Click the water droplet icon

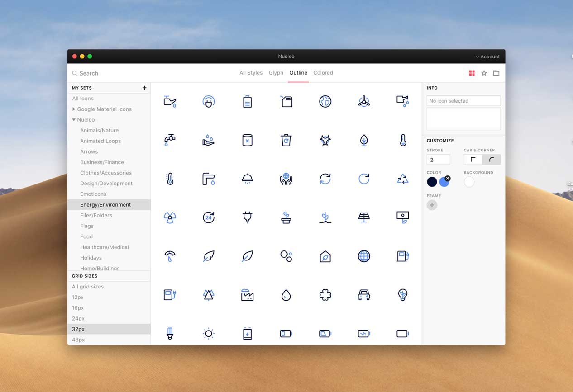[286, 294]
